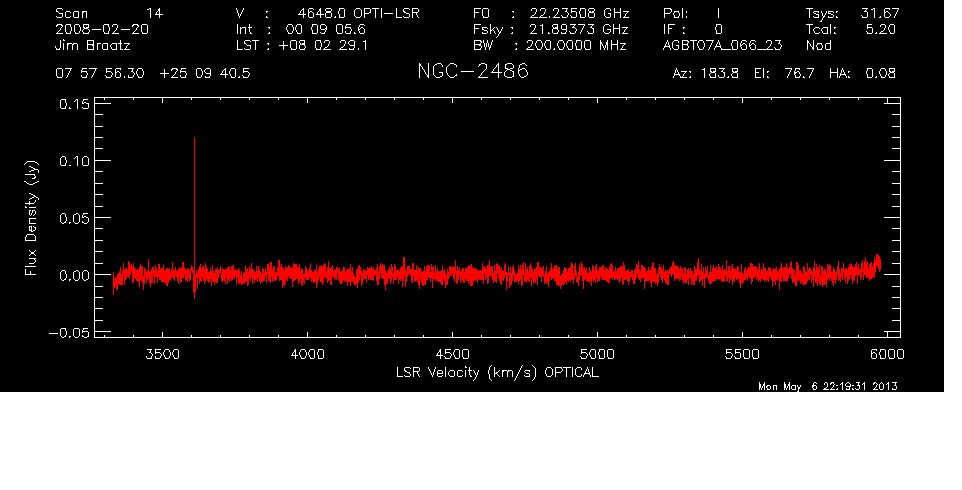Image resolution: width=962 pixels, height=490 pixels.
Task: Select Tcal value 5.20
Action: pyautogui.click(x=880, y=29)
